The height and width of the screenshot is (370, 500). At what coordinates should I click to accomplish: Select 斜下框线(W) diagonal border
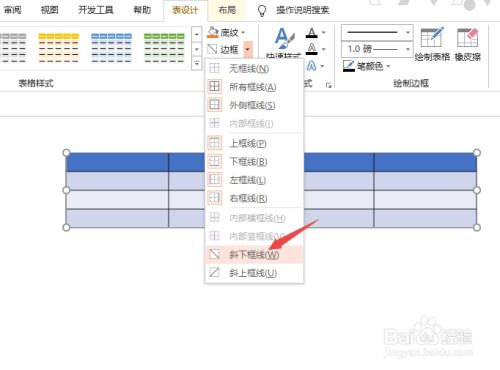[254, 255]
